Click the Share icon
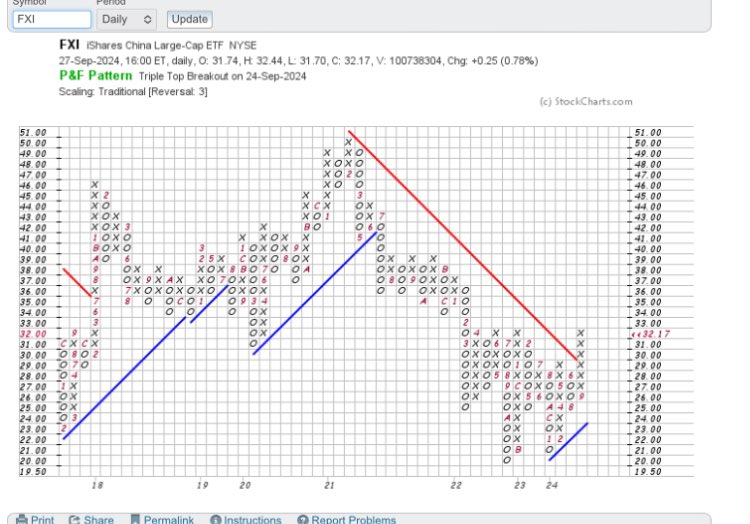 [x=74, y=519]
